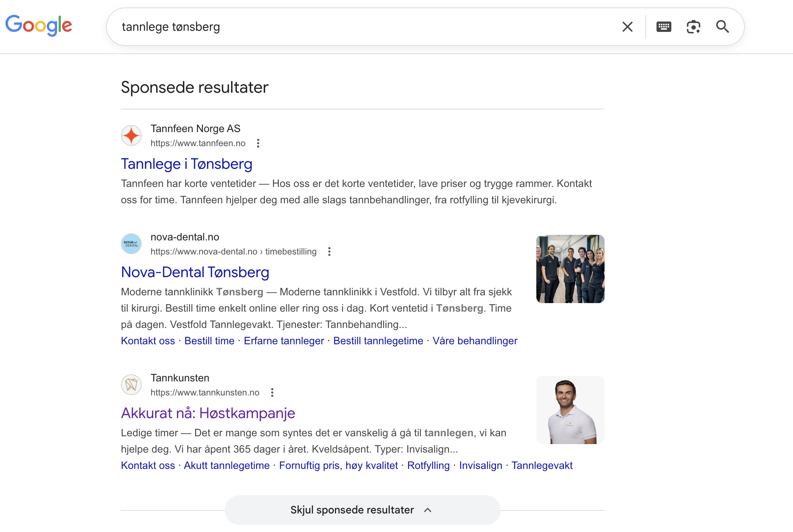Search by image with the Google Lens icon
The height and width of the screenshot is (532, 793).
[694, 26]
